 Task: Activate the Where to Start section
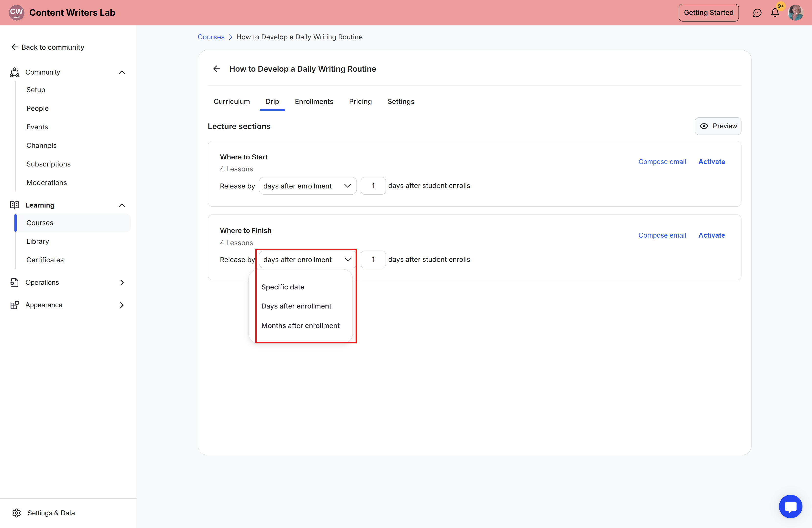[x=711, y=162]
